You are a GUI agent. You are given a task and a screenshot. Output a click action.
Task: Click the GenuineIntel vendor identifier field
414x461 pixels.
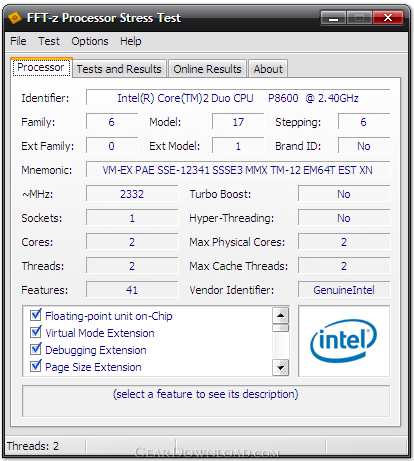pos(344,290)
